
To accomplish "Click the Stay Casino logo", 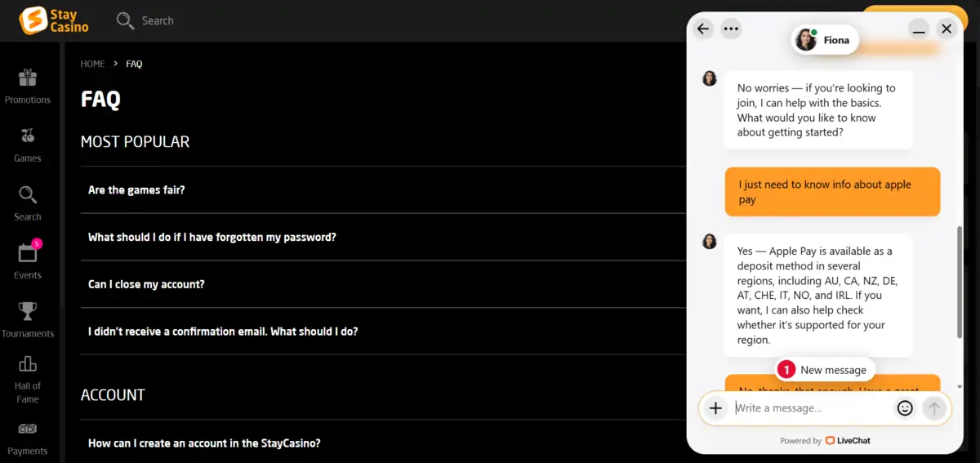I will (x=54, y=20).
